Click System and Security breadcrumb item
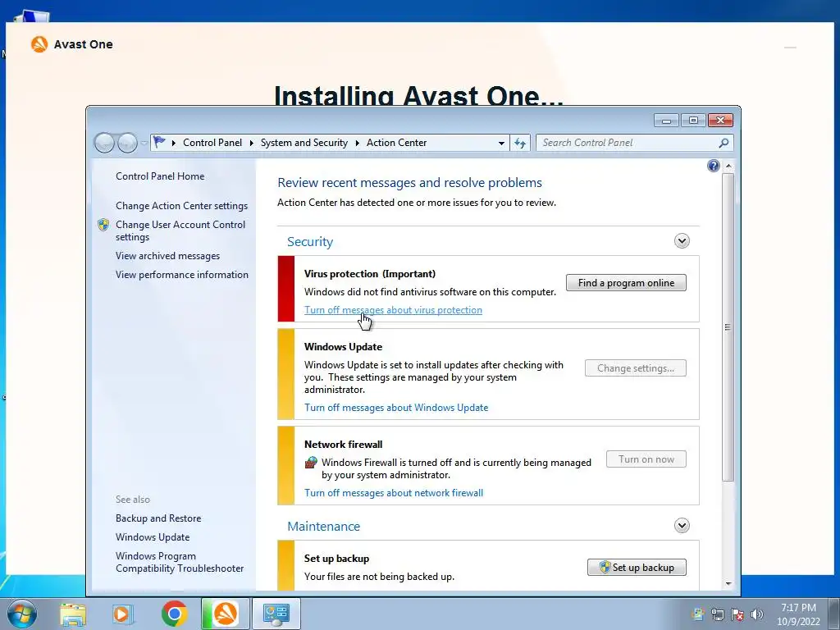The image size is (840, 630). tap(304, 143)
